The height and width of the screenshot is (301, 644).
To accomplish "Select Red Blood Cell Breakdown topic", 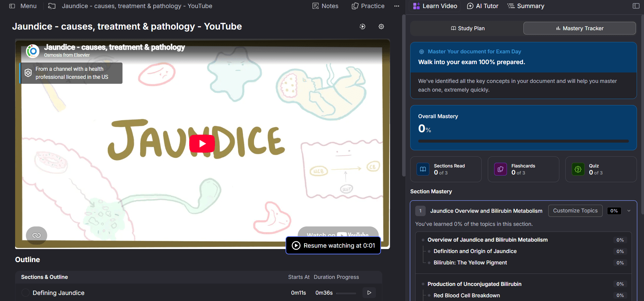I will coord(467,296).
